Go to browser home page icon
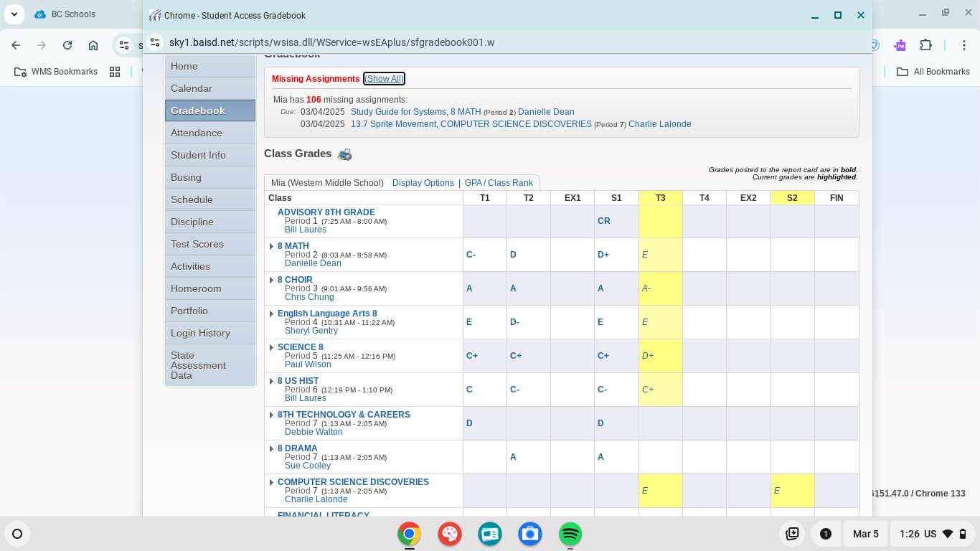The image size is (980, 551). (x=93, y=45)
